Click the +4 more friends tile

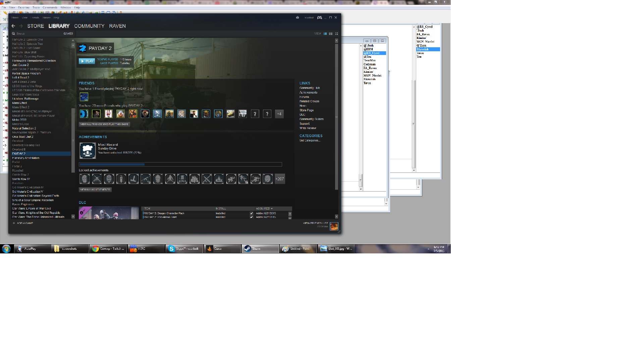279,114
